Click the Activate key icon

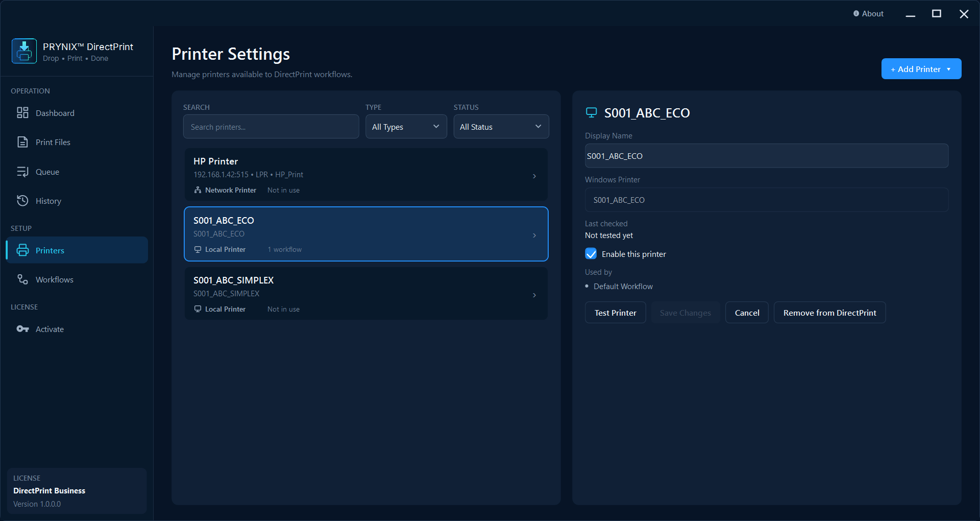point(22,329)
